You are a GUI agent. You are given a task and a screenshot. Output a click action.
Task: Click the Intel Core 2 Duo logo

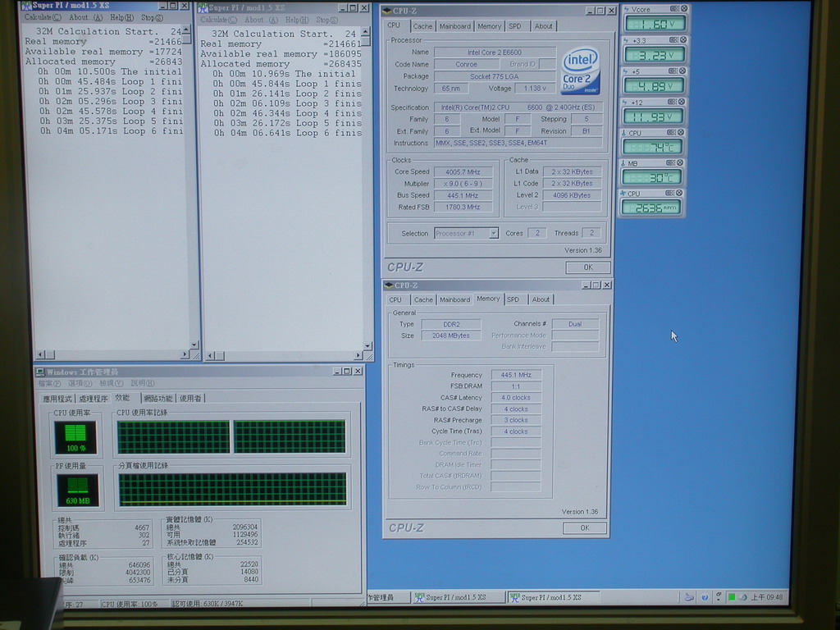pyautogui.click(x=581, y=71)
